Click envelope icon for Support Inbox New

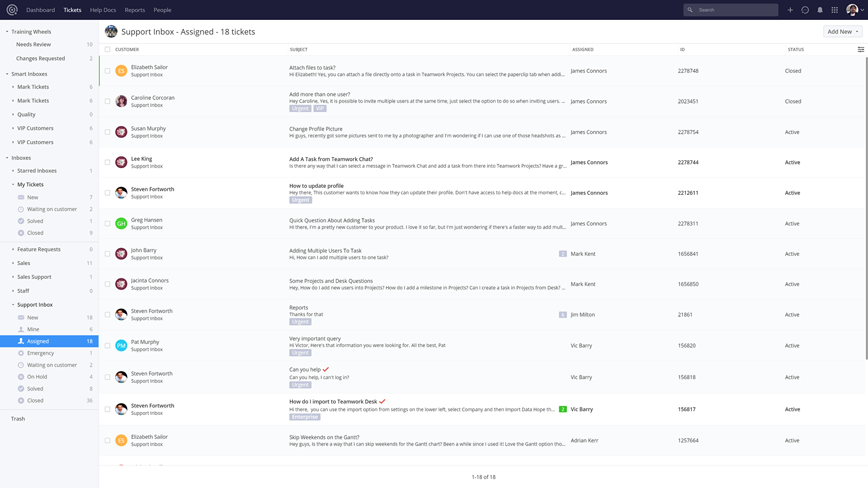tap(21, 318)
